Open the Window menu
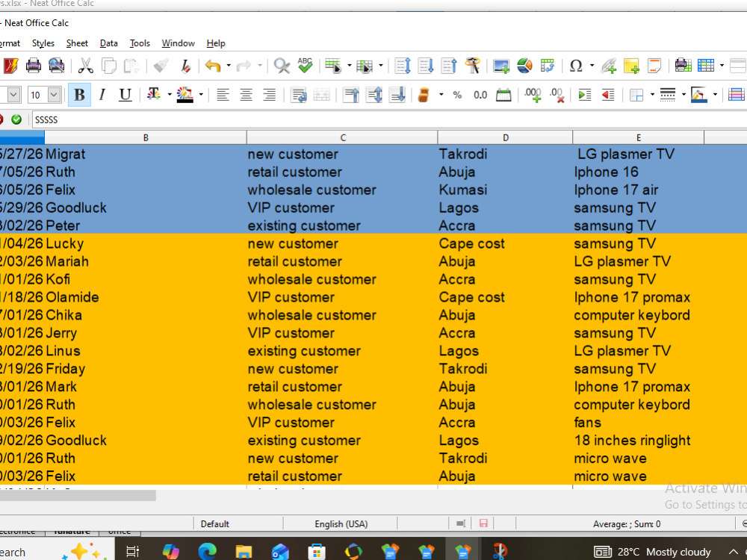This screenshot has height=560, width=747. coord(179,43)
